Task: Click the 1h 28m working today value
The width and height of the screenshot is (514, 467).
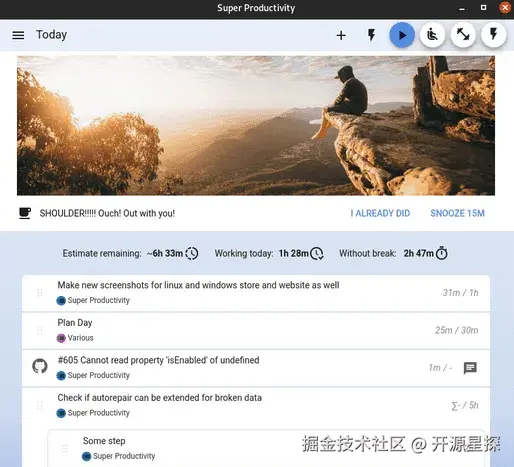Action: 294,253
